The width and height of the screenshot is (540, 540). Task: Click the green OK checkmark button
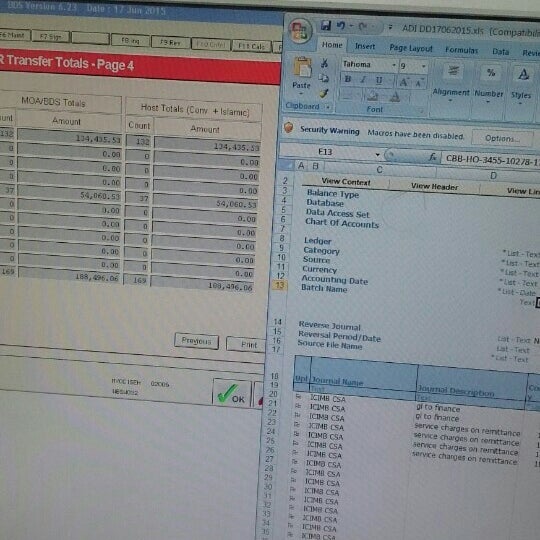[x=232, y=394]
